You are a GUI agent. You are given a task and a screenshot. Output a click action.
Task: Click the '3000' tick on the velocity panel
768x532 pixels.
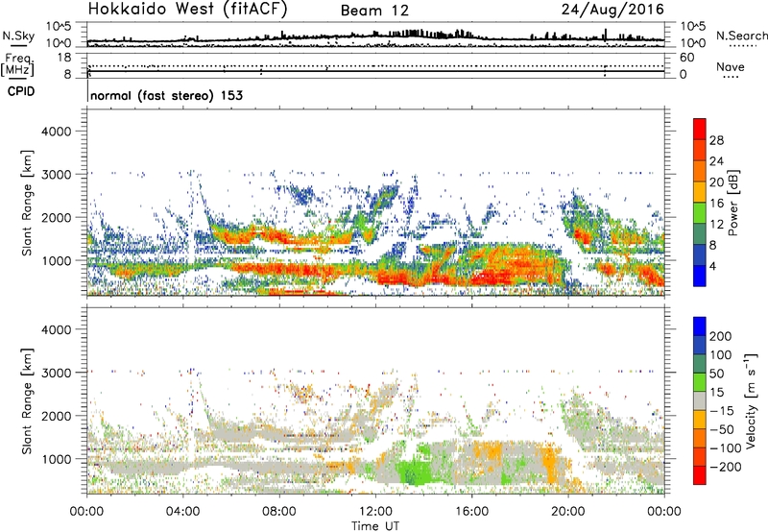(x=56, y=373)
